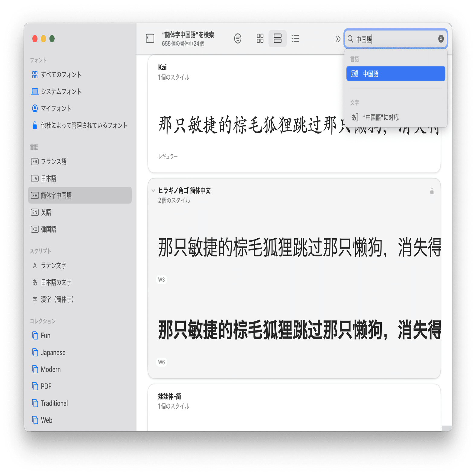This screenshot has width=476, height=476.
Task: Clear the search field text
Action: 441,39
